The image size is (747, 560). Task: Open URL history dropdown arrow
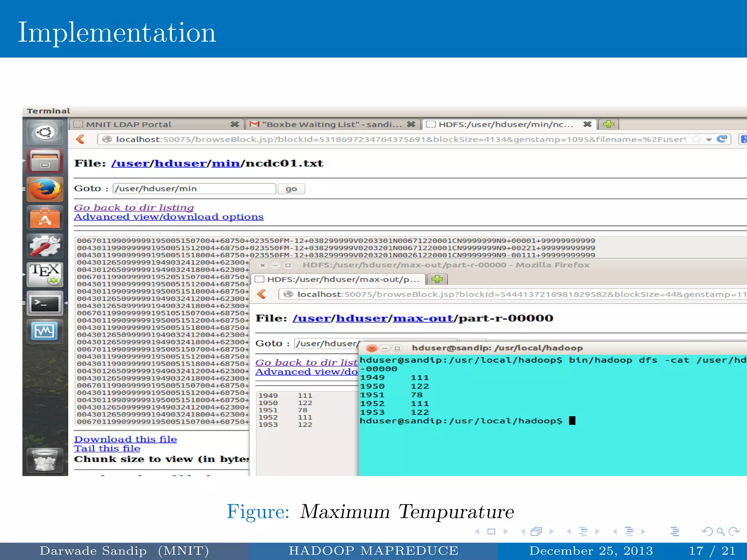709,139
